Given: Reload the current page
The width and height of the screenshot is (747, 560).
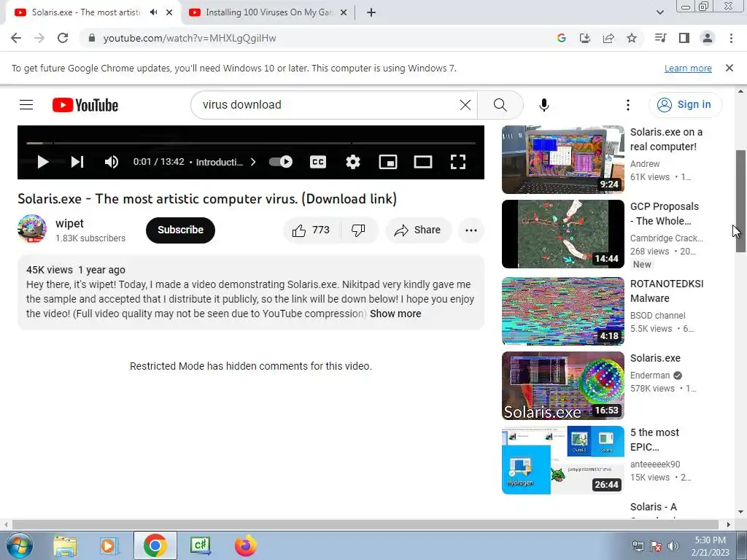Looking at the screenshot, I should 63,38.
